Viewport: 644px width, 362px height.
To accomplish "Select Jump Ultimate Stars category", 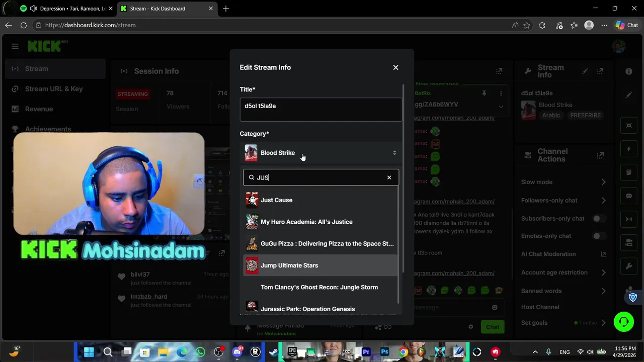I will coord(320,265).
